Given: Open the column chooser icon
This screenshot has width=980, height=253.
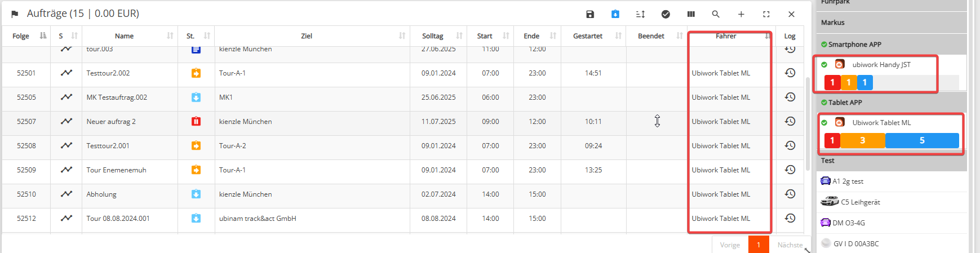Looking at the screenshot, I should [691, 14].
